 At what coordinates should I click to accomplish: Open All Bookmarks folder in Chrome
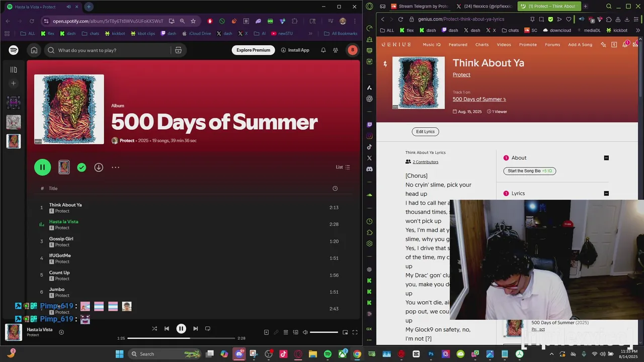(x=341, y=34)
